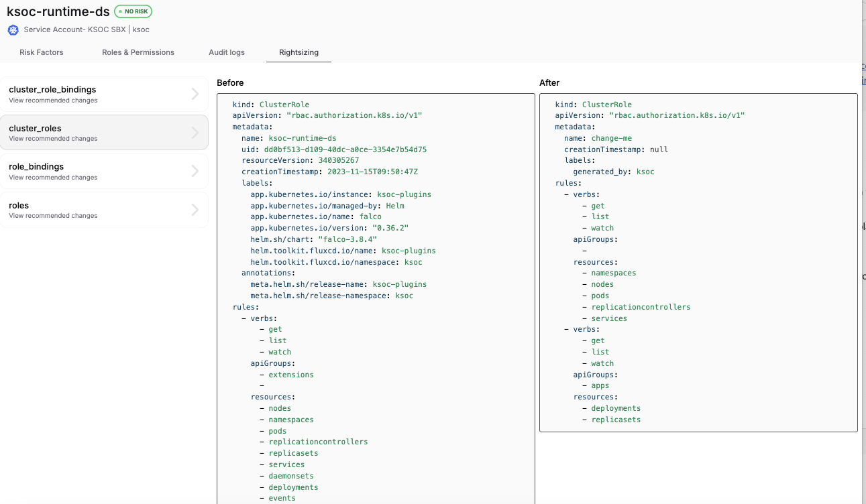Click the Kubernetes service account icon

[13, 29]
